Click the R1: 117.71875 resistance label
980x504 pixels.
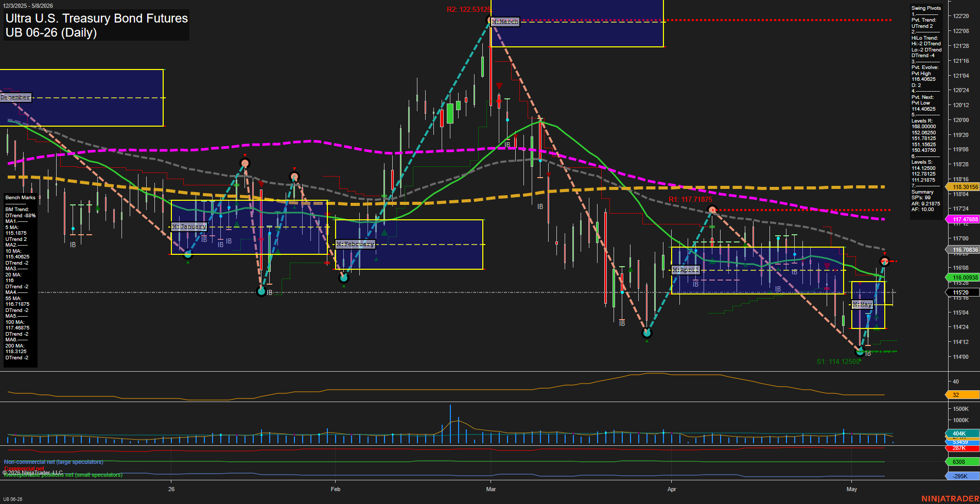click(x=690, y=199)
